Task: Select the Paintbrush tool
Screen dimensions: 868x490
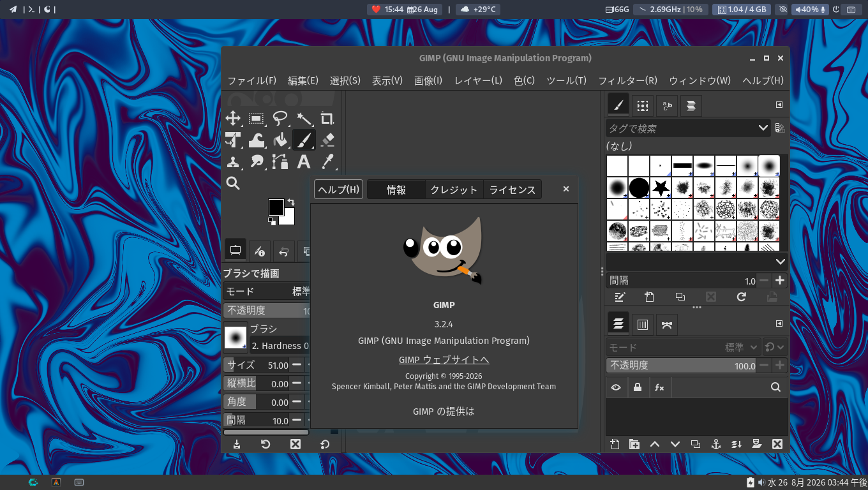Action: 304,140
